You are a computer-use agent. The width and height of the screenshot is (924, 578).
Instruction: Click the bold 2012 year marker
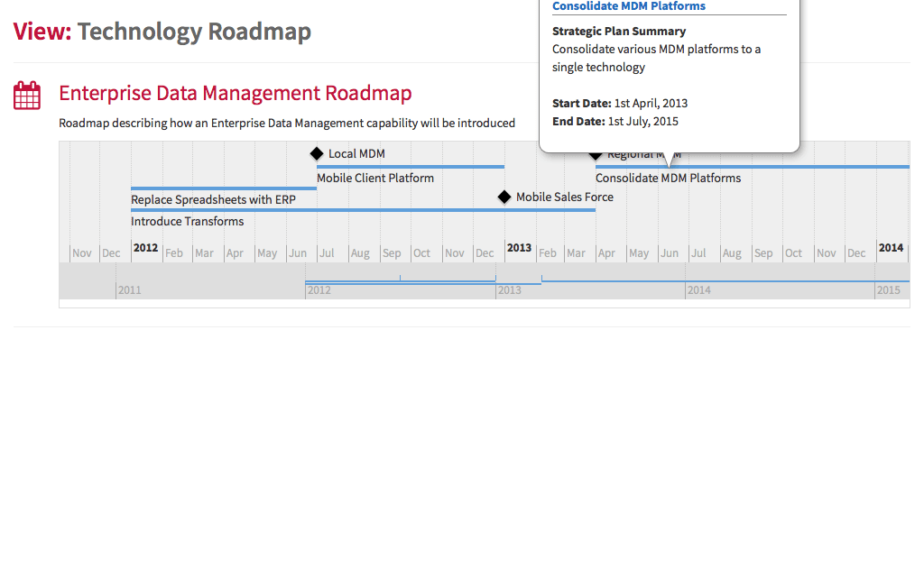pyautogui.click(x=145, y=248)
